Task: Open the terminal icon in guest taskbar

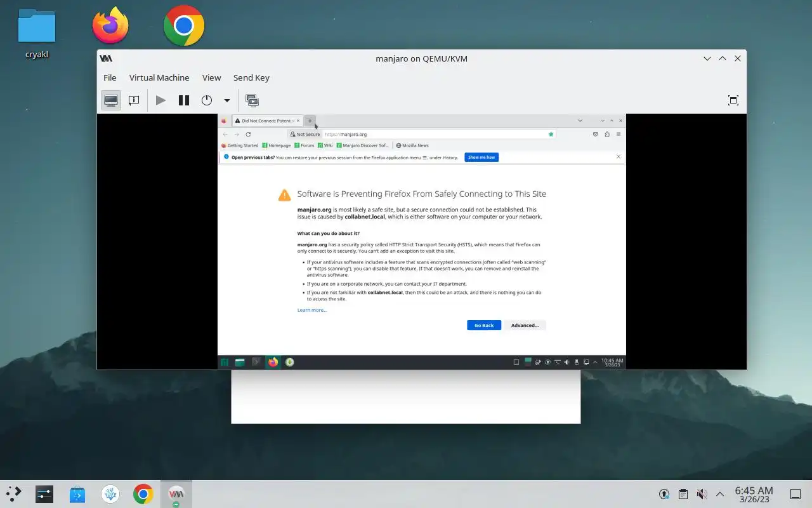Action: tap(256, 363)
